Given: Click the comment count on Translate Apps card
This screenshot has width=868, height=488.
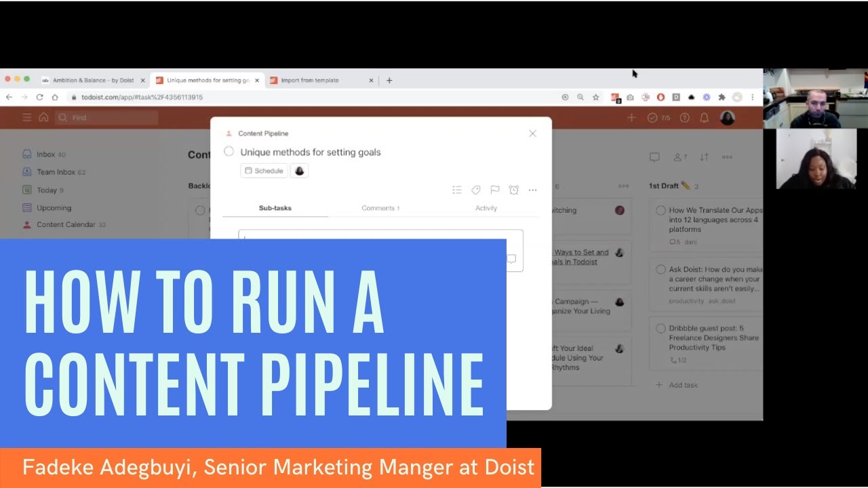Looking at the screenshot, I should point(675,242).
